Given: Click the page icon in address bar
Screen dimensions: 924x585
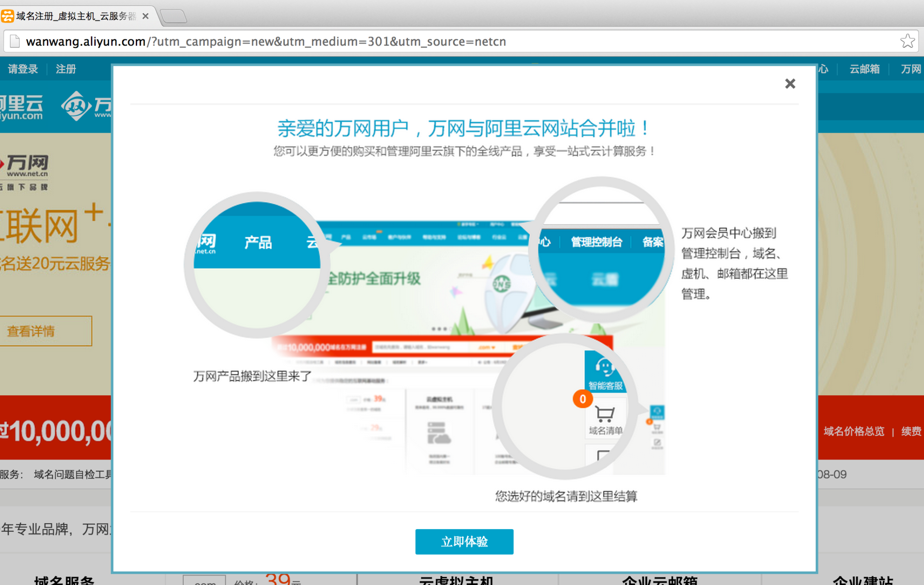Looking at the screenshot, I should coord(15,42).
